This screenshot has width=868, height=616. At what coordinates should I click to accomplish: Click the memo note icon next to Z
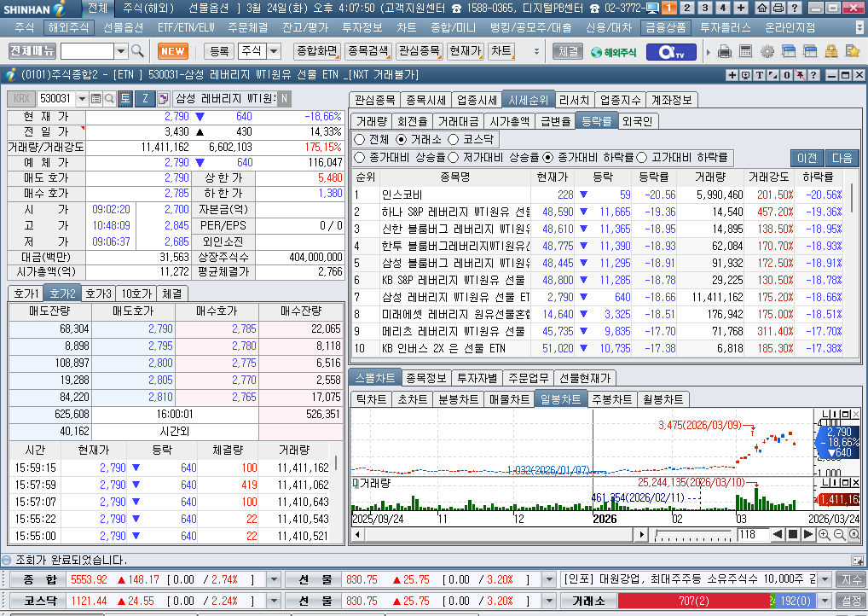pyautogui.click(x=164, y=99)
